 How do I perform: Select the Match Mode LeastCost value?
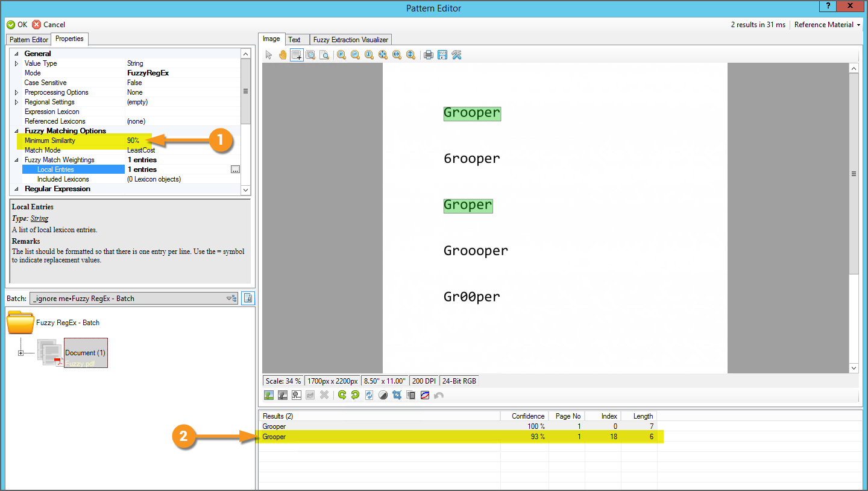pos(182,150)
